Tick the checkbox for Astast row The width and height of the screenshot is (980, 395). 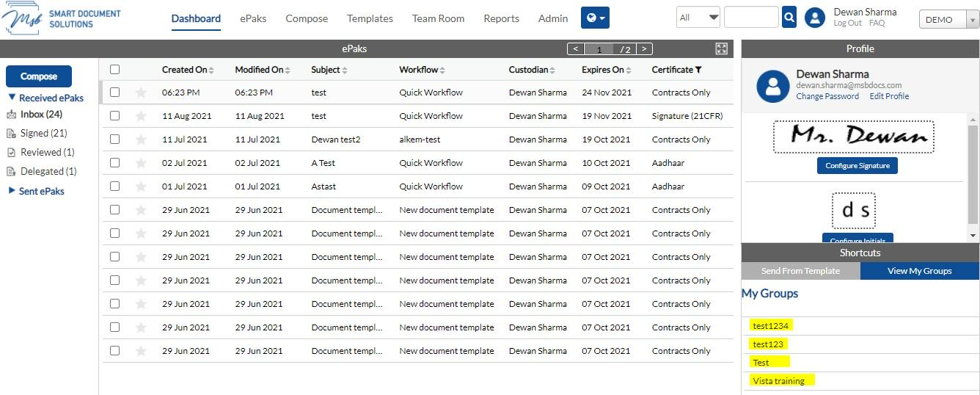pos(114,186)
